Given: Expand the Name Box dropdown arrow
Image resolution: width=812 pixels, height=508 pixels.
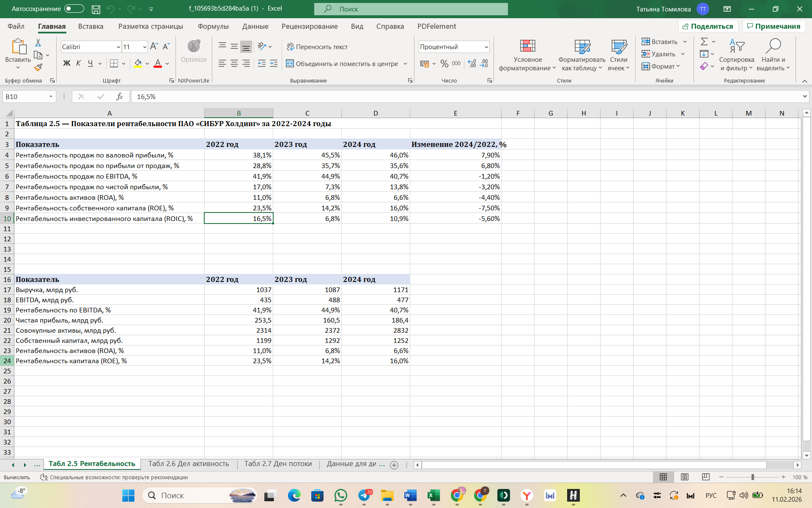Looking at the screenshot, I should point(51,97).
